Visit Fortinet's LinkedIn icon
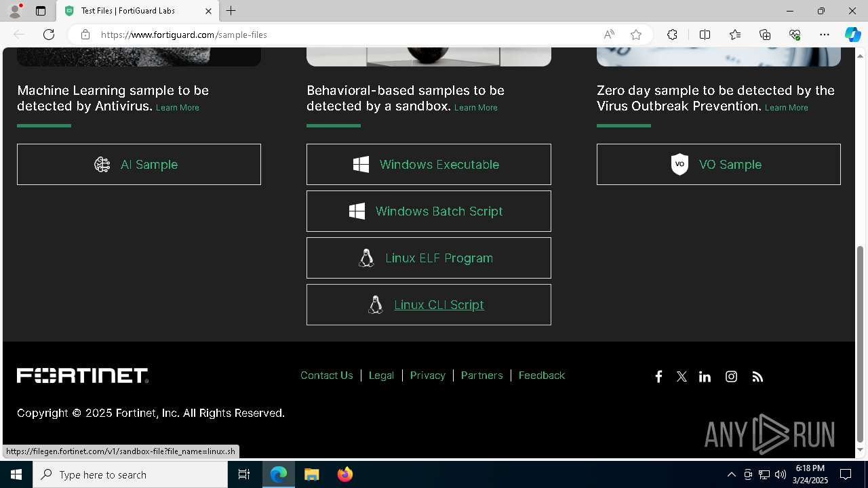 [705, 377]
